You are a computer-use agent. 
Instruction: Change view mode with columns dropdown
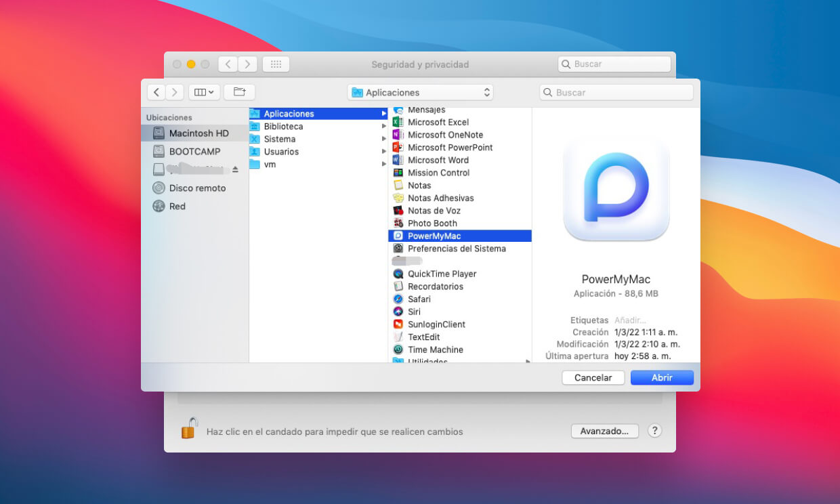(x=204, y=92)
